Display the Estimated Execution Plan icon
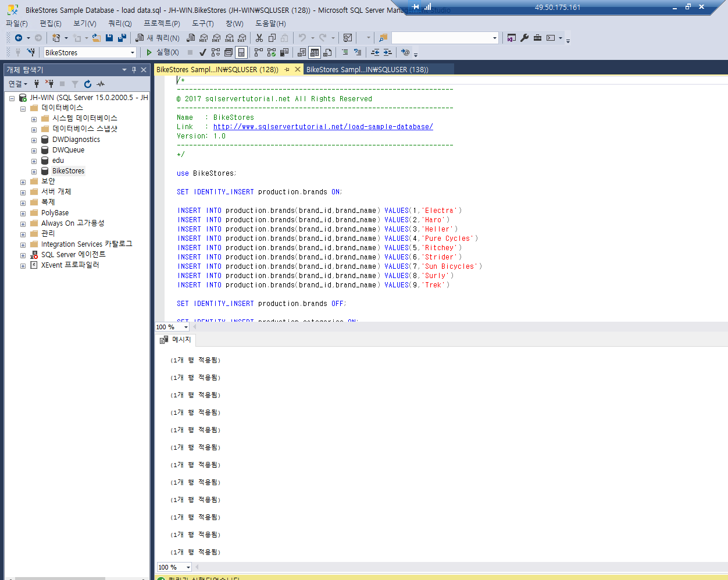Image resolution: width=728 pixels, height=580 pixels. click(x=216, y=52)
